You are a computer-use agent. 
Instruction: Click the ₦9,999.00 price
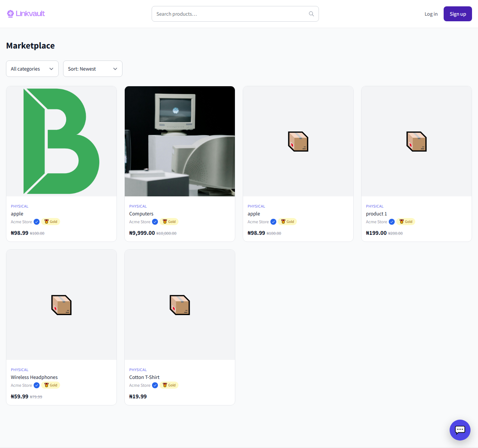(142, 233)
